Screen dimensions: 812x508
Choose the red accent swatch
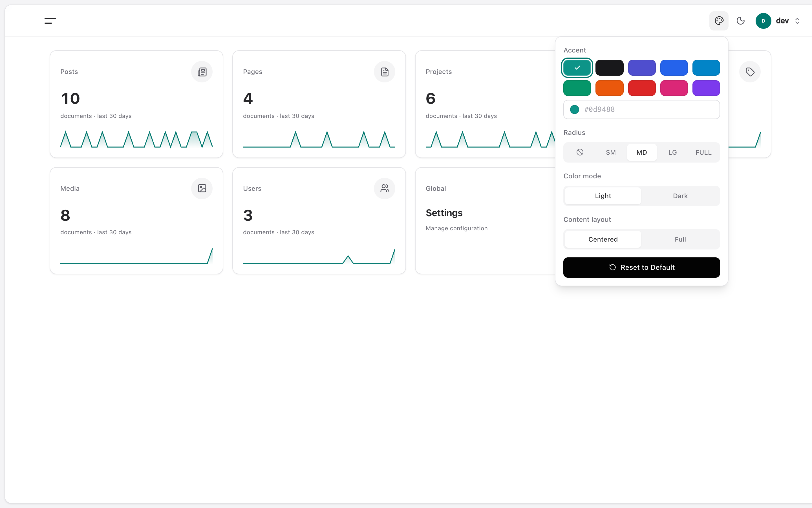[x=641, y=88]
